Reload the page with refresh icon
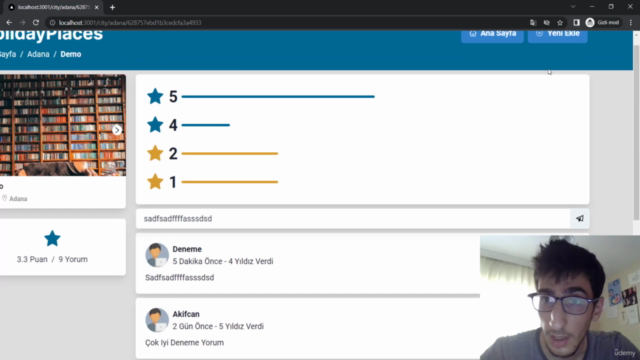The image size is (640, 360). pyautogui.click(x=36, y=22)
